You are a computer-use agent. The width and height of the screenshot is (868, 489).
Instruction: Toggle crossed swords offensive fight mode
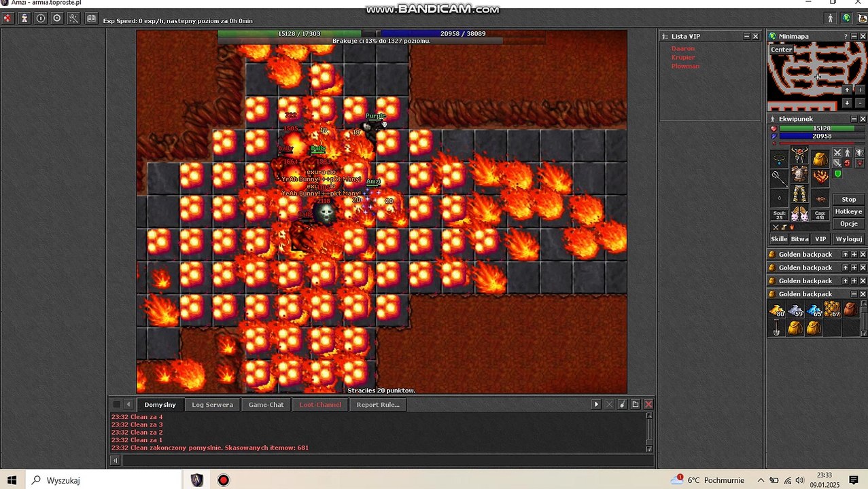coord(837,153)
